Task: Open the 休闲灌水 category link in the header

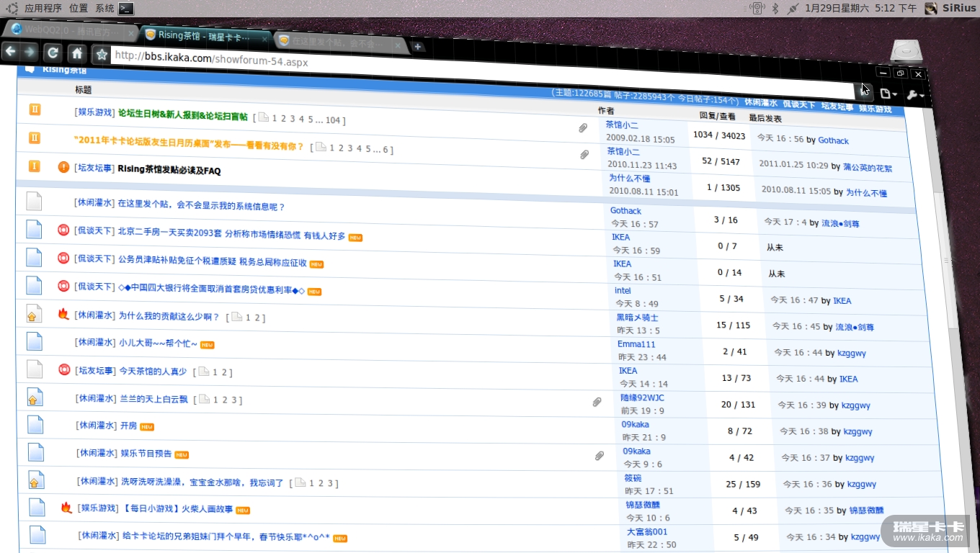Action: 761,103
